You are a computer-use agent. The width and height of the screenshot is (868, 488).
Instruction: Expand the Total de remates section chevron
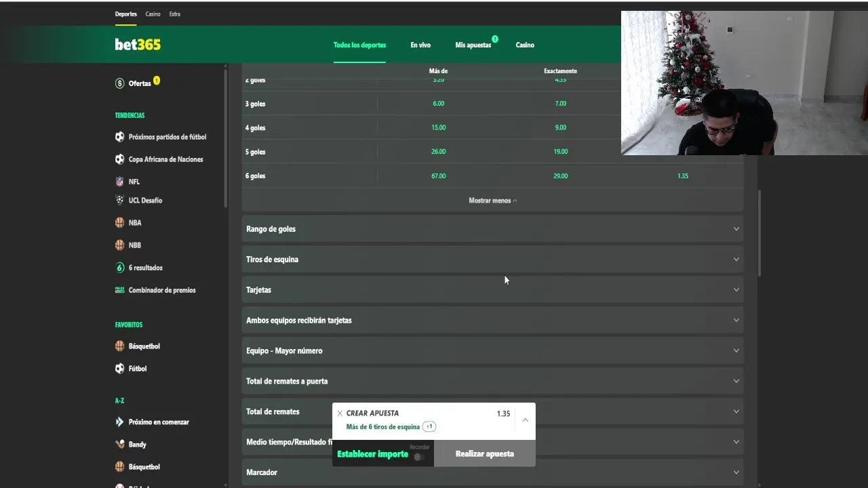736,411
